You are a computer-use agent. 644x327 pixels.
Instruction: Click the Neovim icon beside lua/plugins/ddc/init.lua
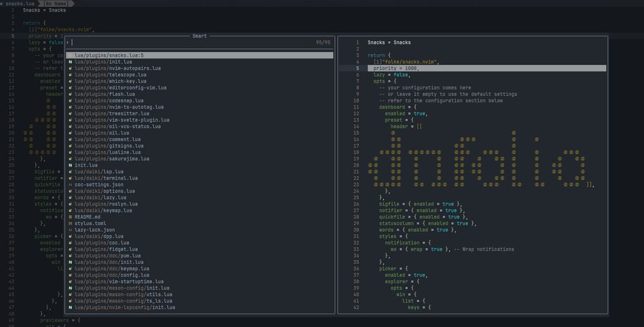click(70, 262)
